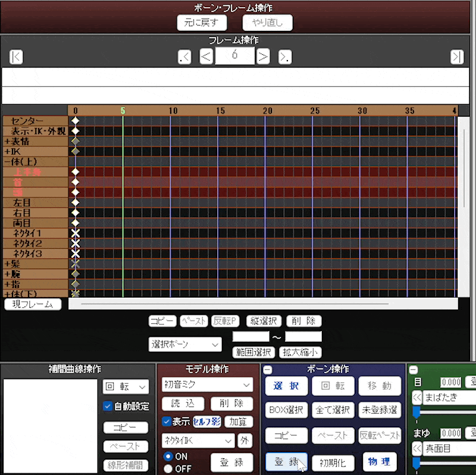Click the current frame number field
The height and width of the screenshot is (475, 476).
coord(234,55)
